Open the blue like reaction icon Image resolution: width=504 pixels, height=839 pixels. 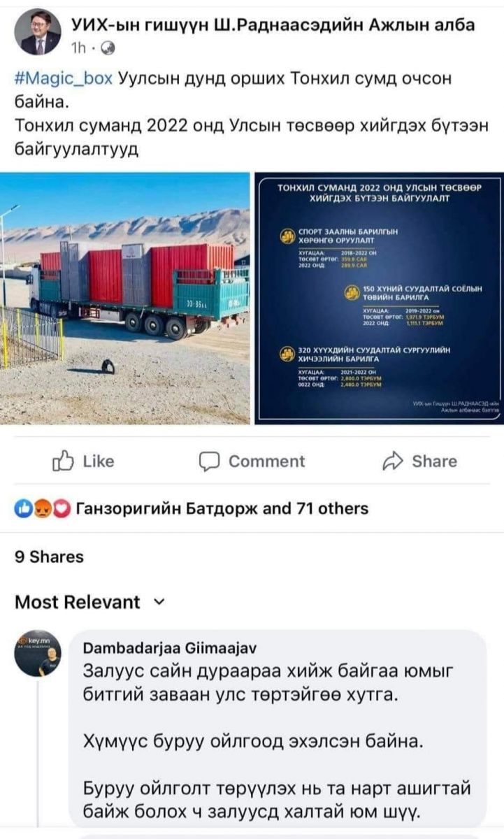(x=22, y=508)
